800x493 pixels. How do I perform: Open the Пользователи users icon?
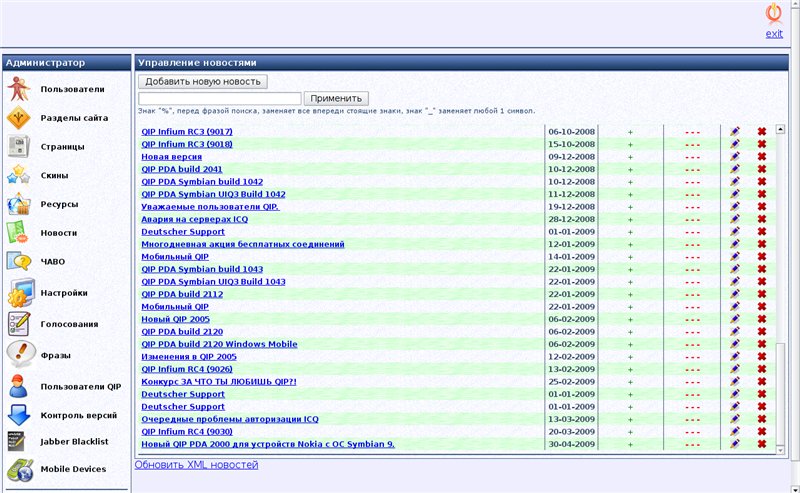point(18,89)
